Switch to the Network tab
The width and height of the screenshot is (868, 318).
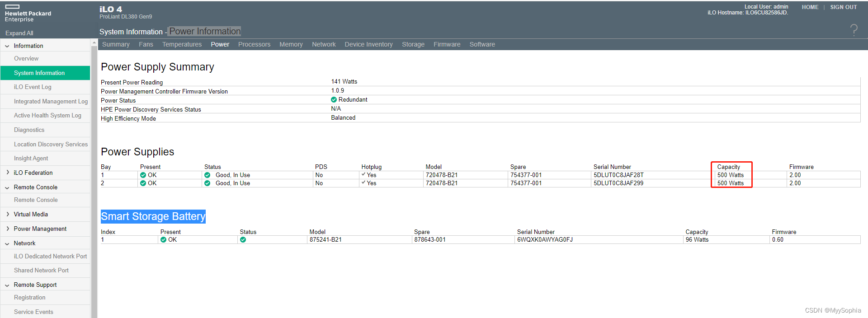coord(324,44)
